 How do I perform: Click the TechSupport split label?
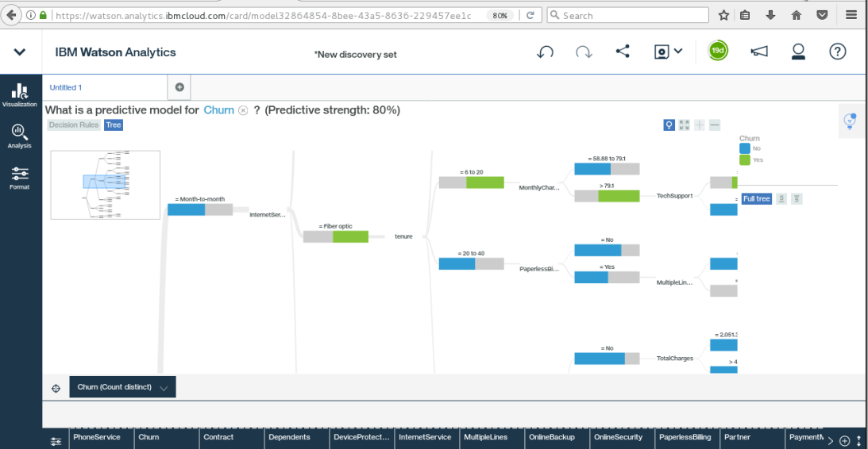[x=674, y=196]
